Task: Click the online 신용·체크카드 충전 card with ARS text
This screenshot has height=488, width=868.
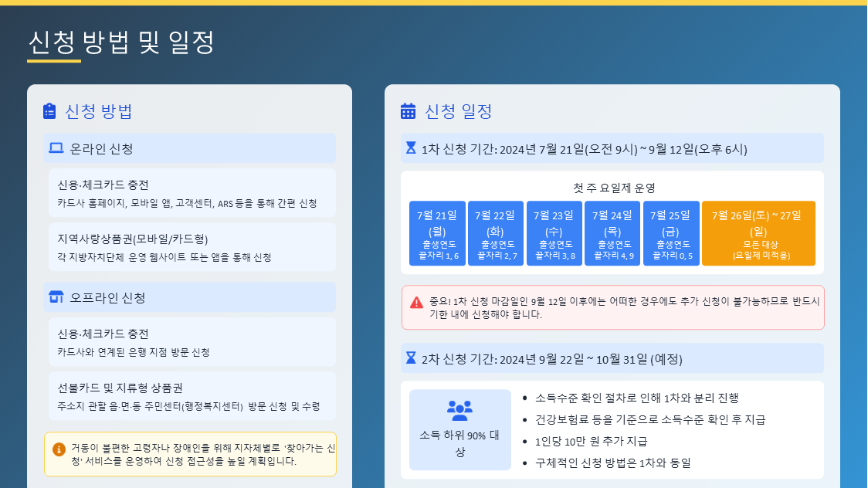Action: [192, 193]
